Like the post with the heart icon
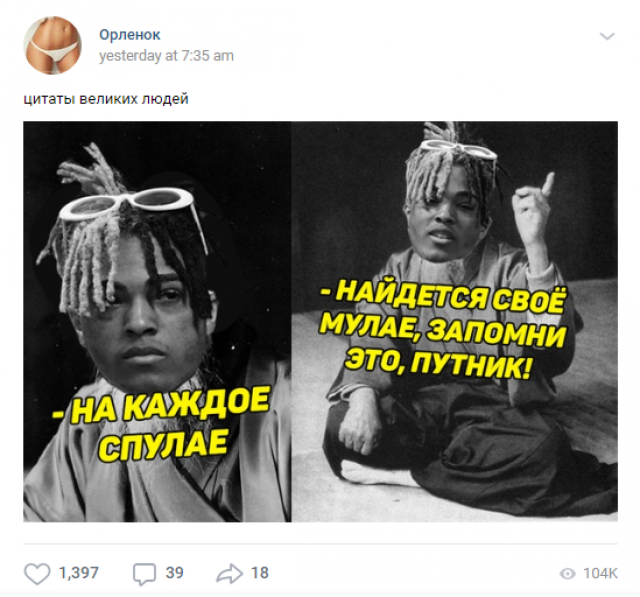Viewport: 640px width, 597px height. click(37, 574)
